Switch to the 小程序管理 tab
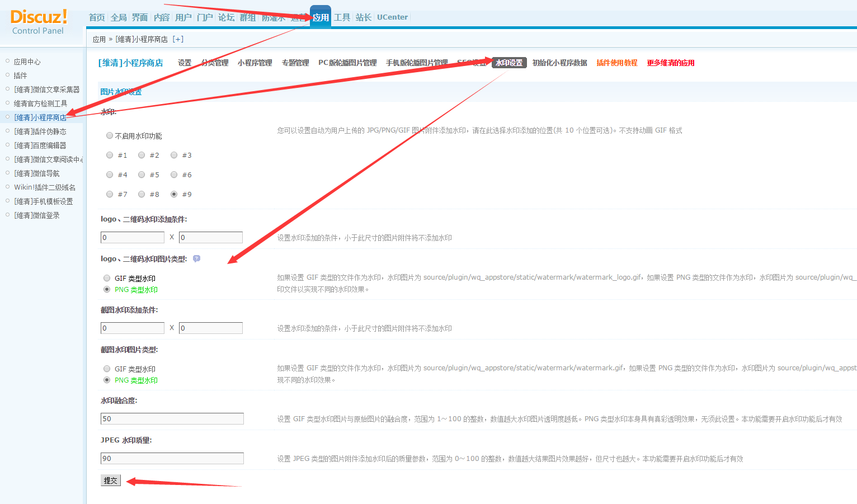Image resolution: width=857 pixels, height=504 pixels. pos(255,63)
